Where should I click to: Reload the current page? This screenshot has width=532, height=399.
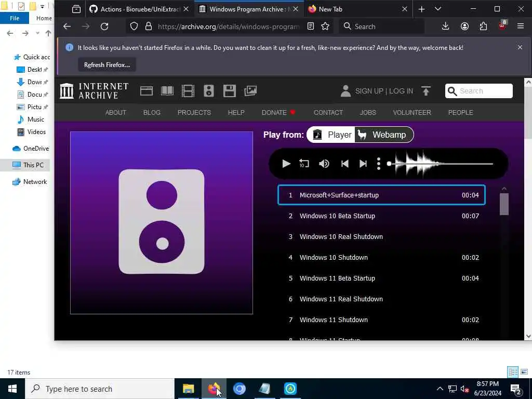tap(104, 26)
